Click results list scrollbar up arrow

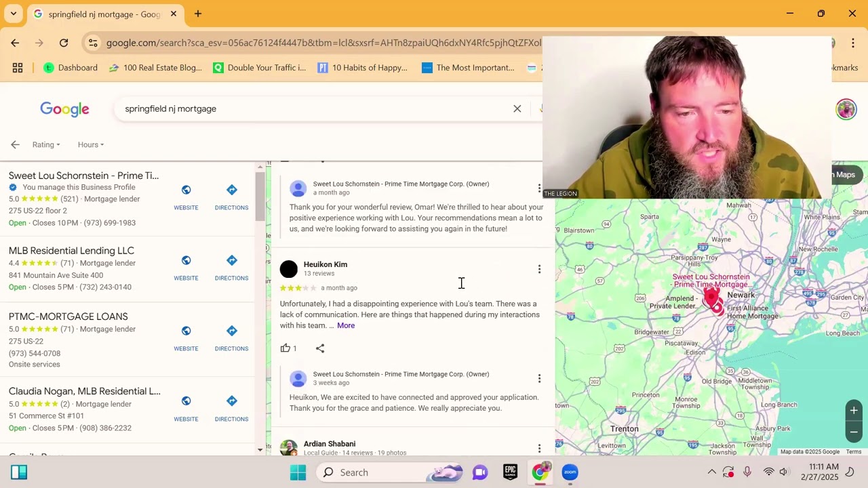tap(260, 166)
